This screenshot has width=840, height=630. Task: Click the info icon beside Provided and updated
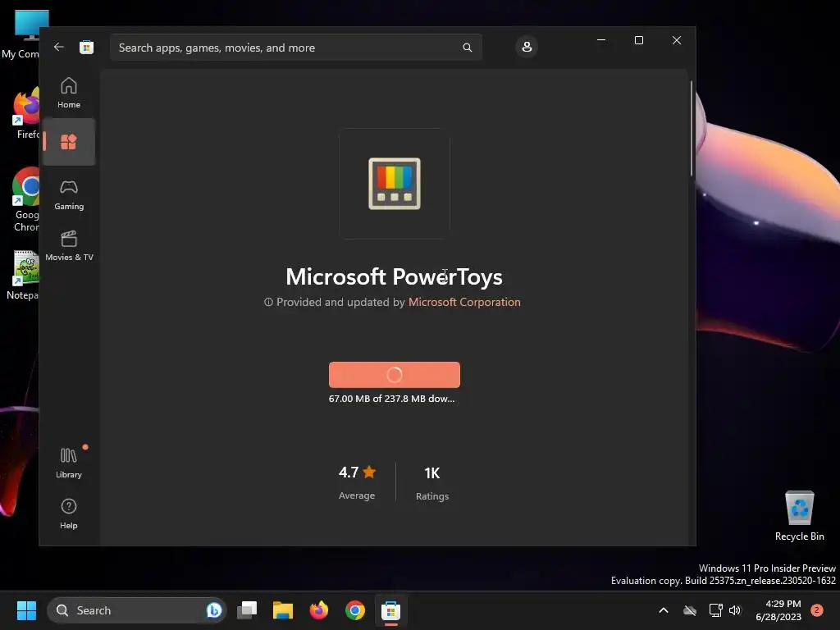point(268,302)
